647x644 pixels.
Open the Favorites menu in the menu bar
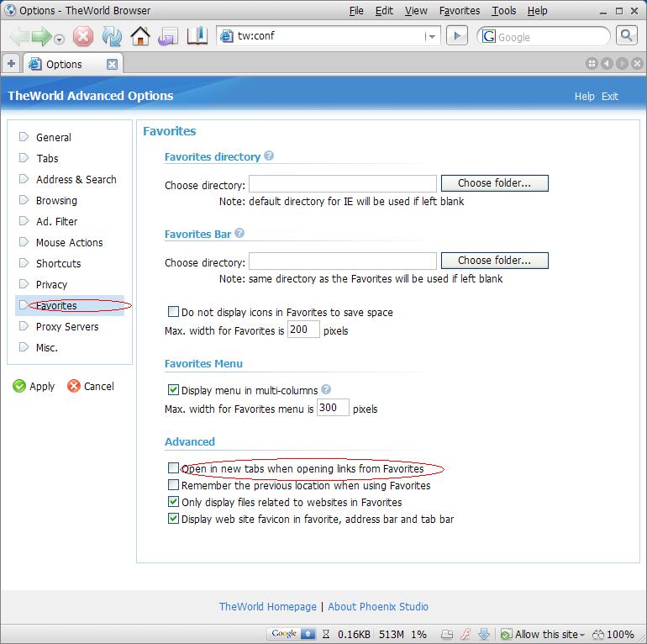460,11
